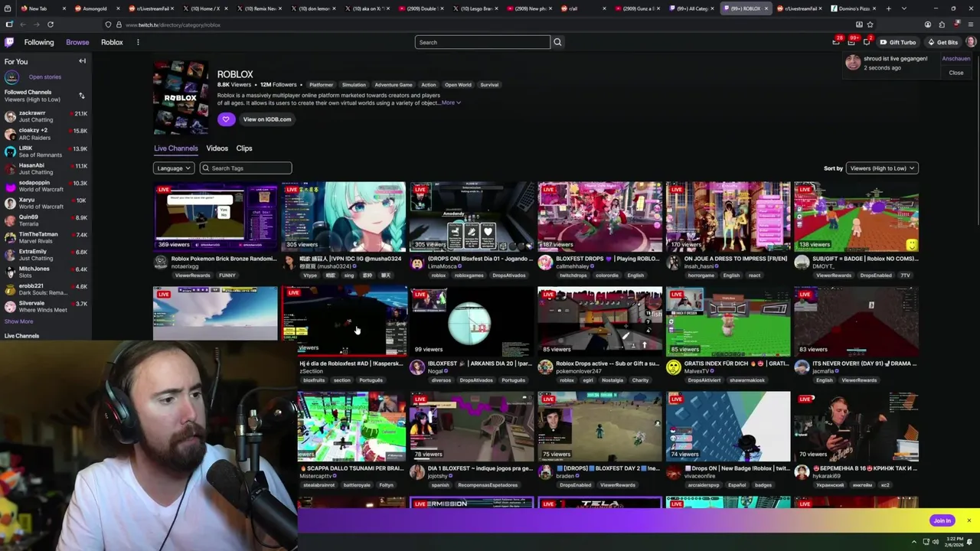Click the browser reload icon
This screenshot has width=980, height=551.
(51, 24)
